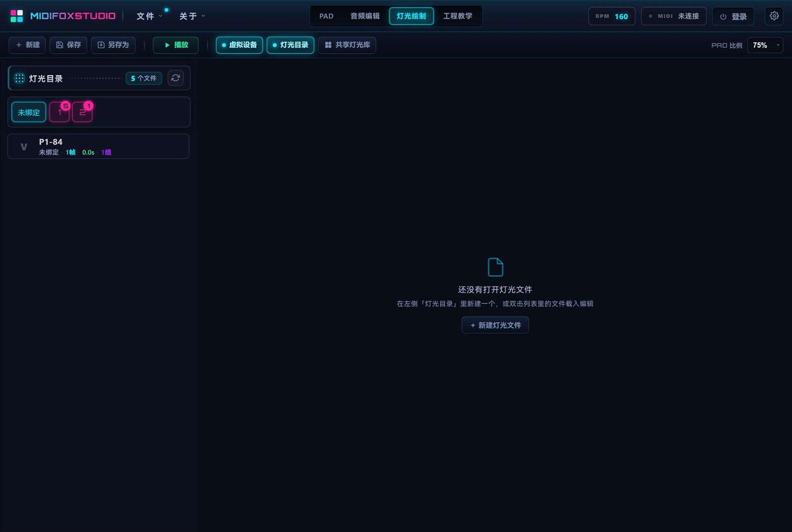Click the 新建 button
This screenshot has width=792, height=532.
pos(27,45)
